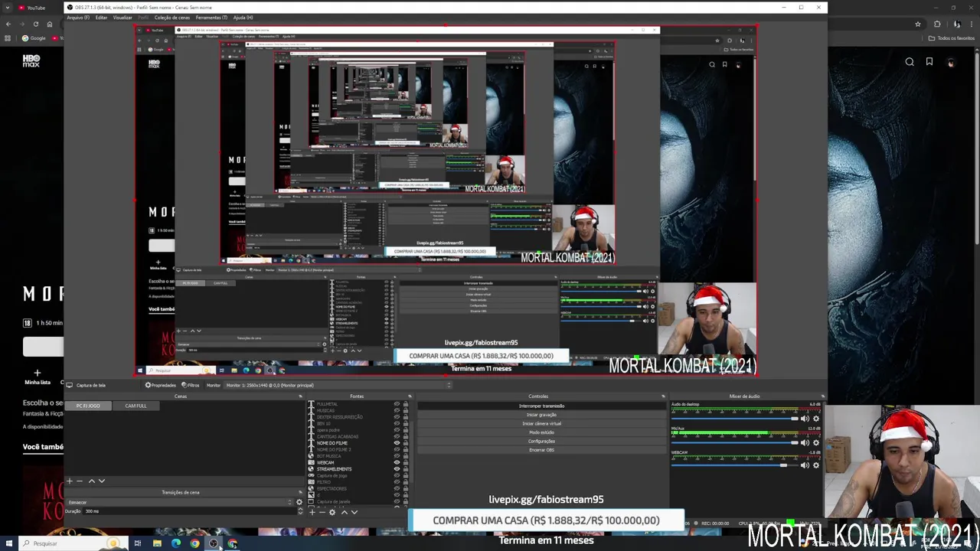
Task: Open Propriedades of the selected source
Action: pos(162,385)
